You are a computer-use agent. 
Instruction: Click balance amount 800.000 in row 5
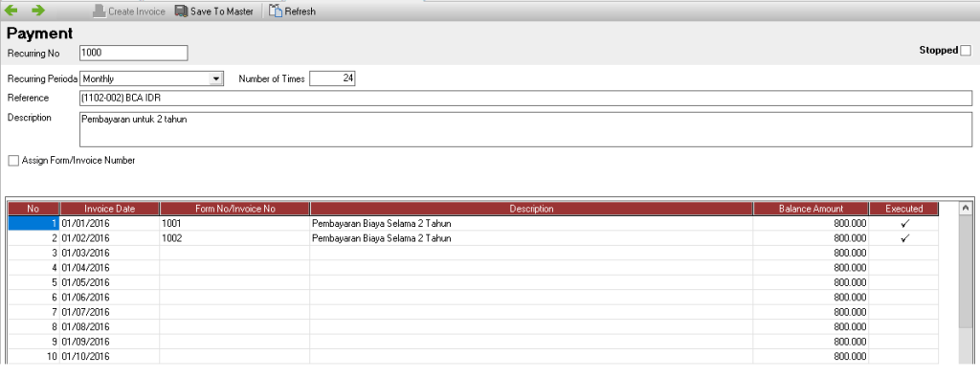coord(811,282)
